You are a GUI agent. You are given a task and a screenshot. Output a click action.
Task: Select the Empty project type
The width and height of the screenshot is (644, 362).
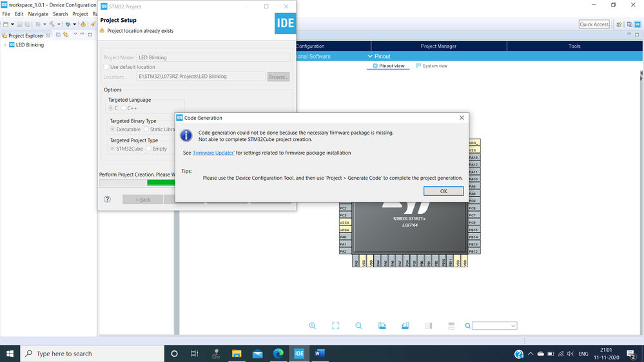coord(149,149)
